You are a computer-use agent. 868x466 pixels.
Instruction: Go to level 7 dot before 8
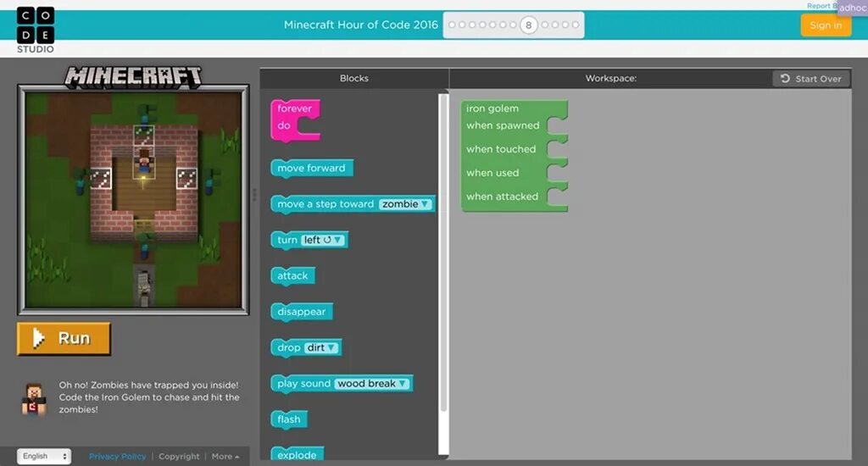coord(513,25)
